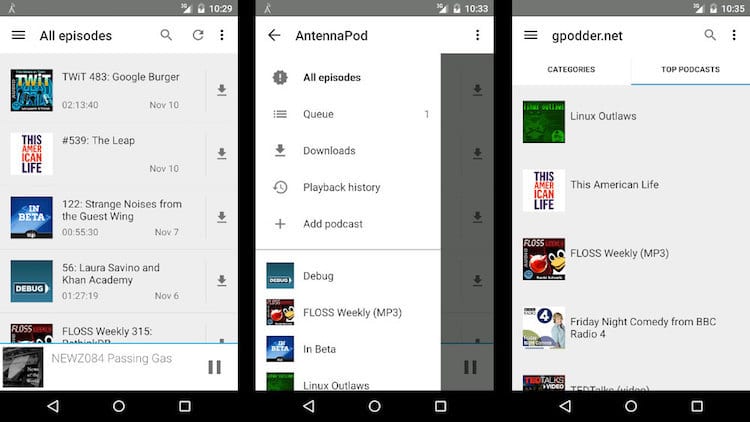Download episode #539: The Leap
This screenshot has width=750, height=422.
(x=221, y=154)
